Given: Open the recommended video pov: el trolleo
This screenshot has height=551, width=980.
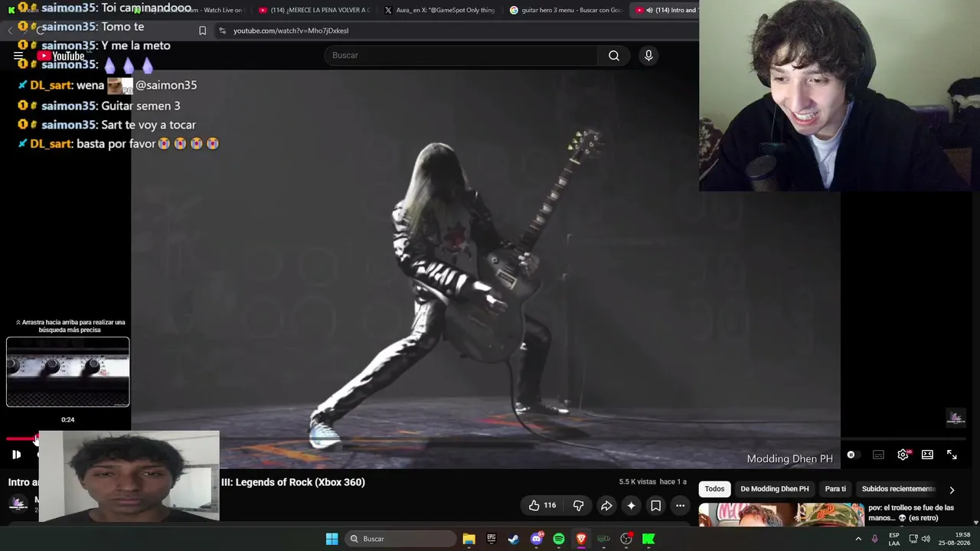Looking at the screenshot, I should click(x=911, y=513).
